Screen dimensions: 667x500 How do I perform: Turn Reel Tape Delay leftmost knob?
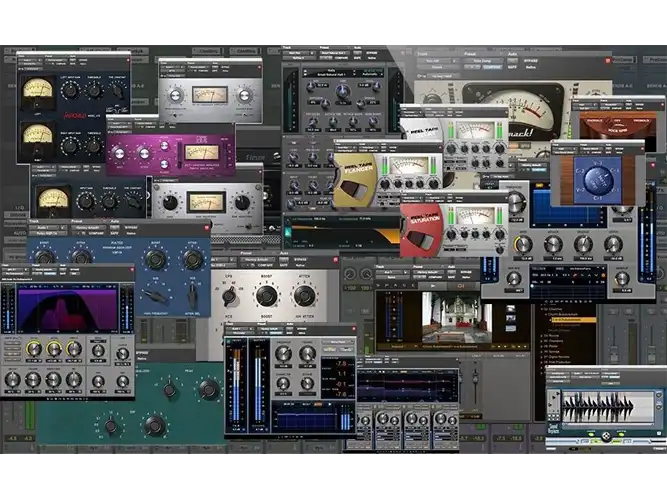click(x=451, y=149)
